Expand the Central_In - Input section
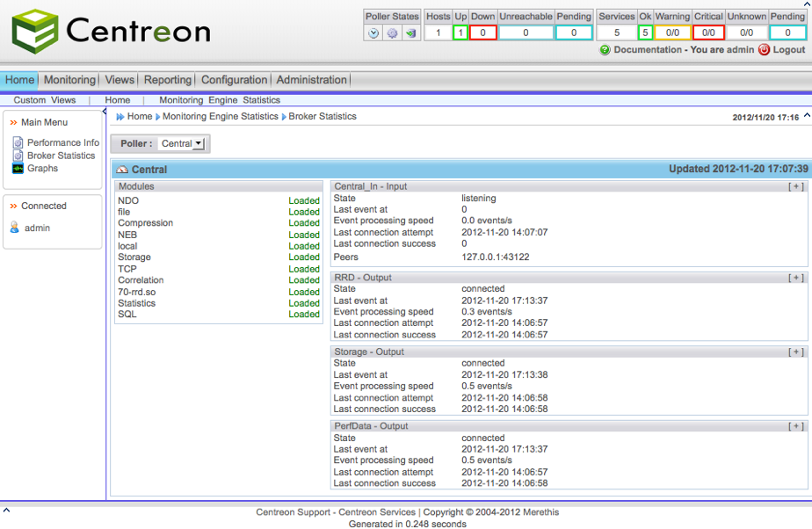Viewport: 812px width, 529px height. 796,186
